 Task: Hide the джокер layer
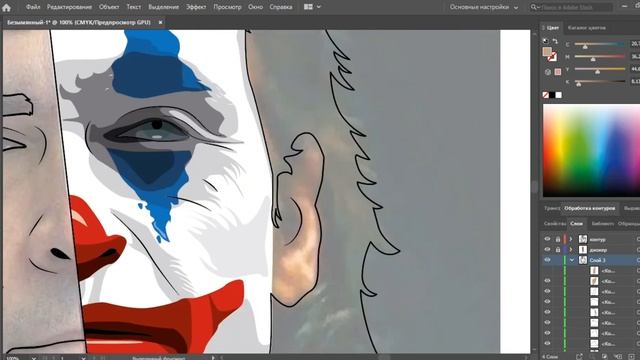pyautogui.click(x=547, y=249)
